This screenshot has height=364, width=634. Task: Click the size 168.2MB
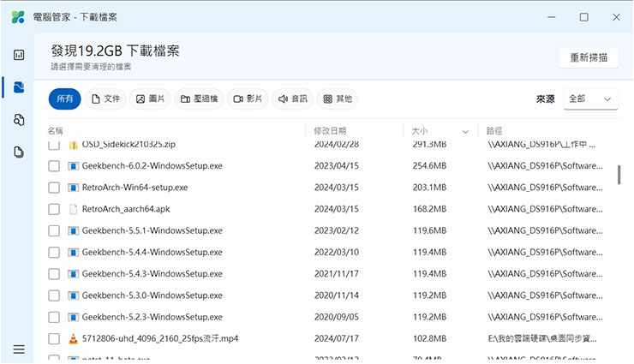(429, 209)
